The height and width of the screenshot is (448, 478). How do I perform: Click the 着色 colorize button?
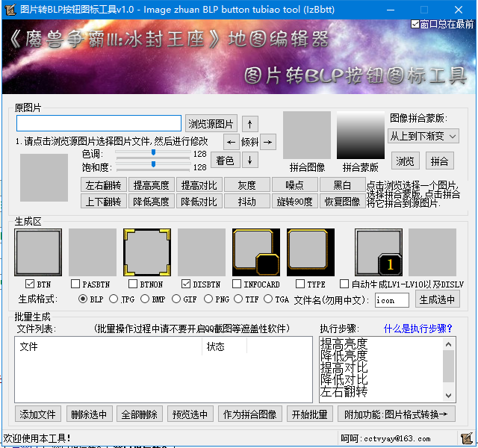coord(226,161)
